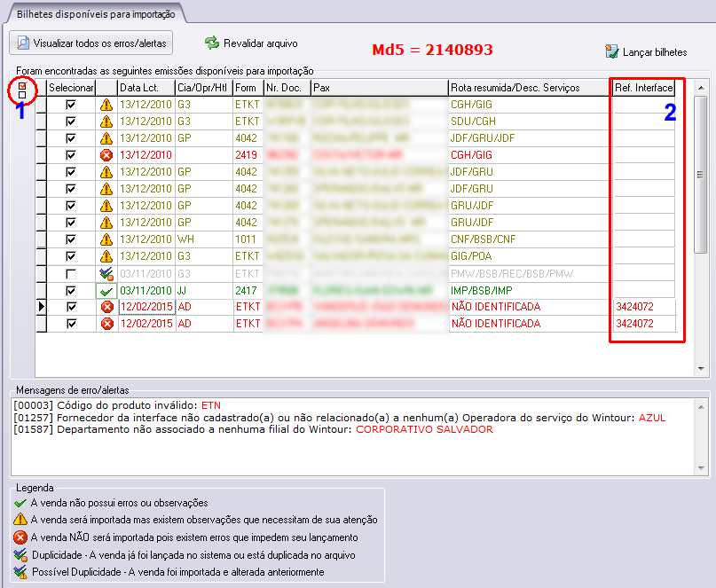This screenshot has height=588, width=716.
Task: Sort by the Cia/Opr/Htl column header
Action: tap(204, 88)
